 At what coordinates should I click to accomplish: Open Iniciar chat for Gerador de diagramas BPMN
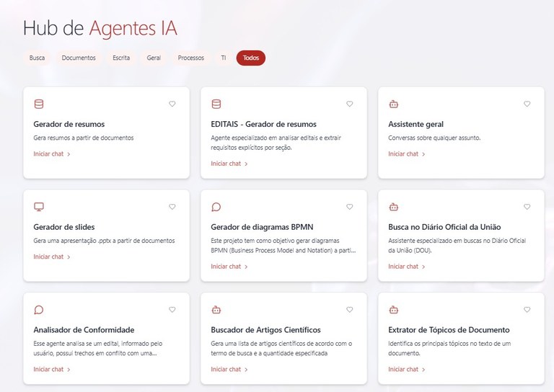pyautogui.click(x=229, y=267)
